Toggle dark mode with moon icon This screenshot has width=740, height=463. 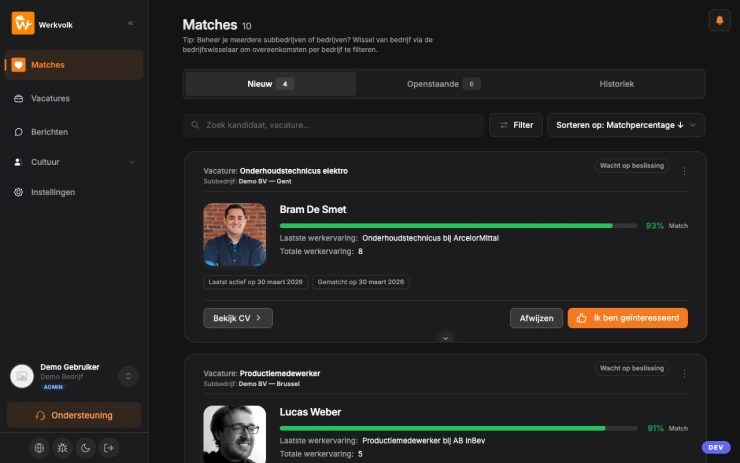click(86, 448)
